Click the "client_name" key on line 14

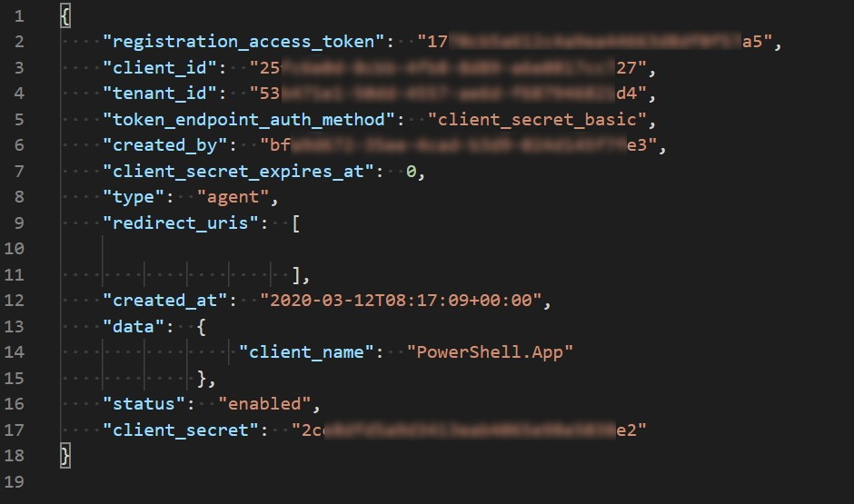(307, 352)
